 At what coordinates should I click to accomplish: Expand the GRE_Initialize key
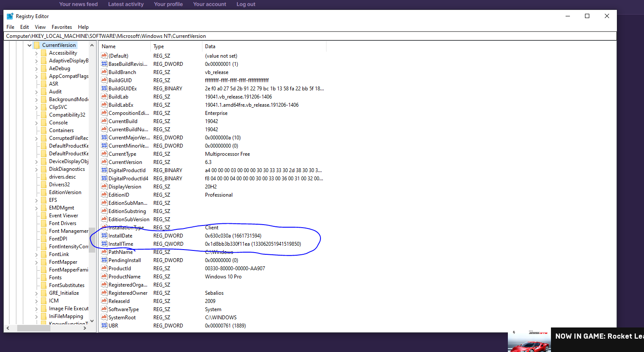tap(36, 293)
